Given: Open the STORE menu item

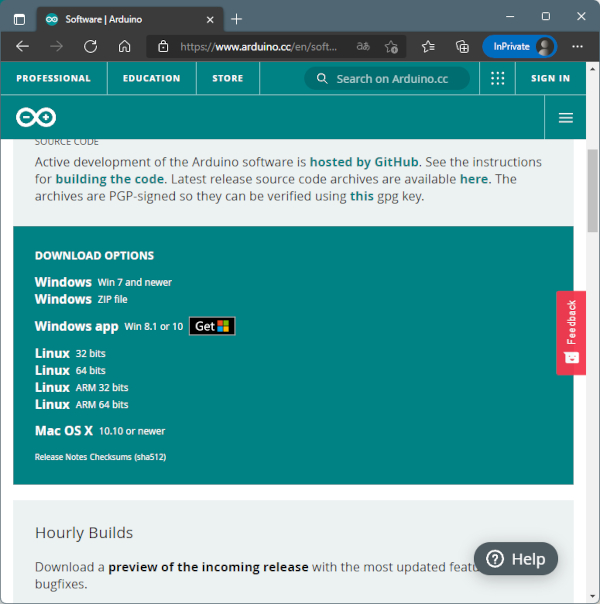Looking at the screenshot, I should (x=228, y=78).
